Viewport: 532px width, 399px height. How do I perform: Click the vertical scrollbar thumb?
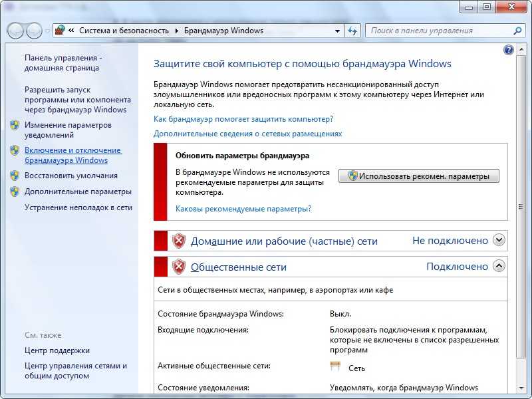(521, 207)
